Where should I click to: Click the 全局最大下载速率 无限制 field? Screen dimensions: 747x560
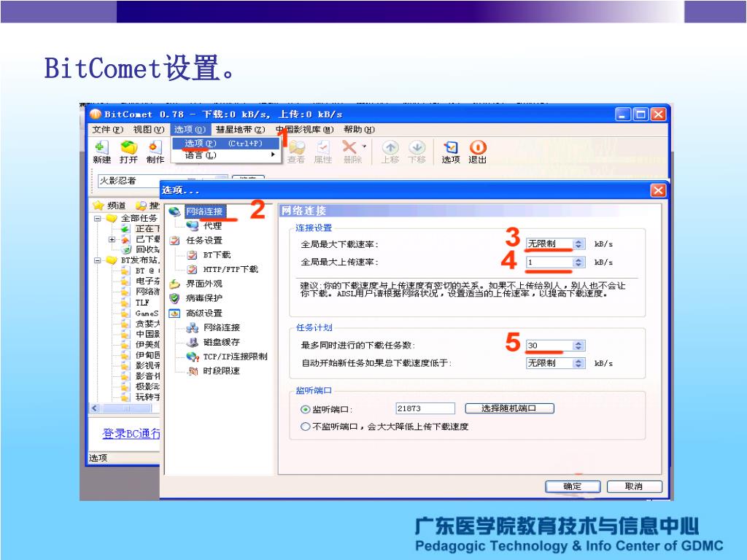(549, 244)
